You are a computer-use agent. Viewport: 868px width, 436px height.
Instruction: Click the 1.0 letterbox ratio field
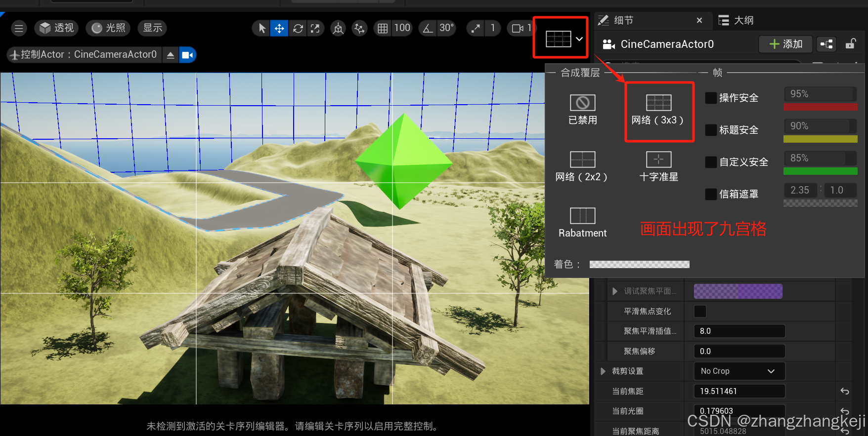pyautogui.click(x=840, y=190)
